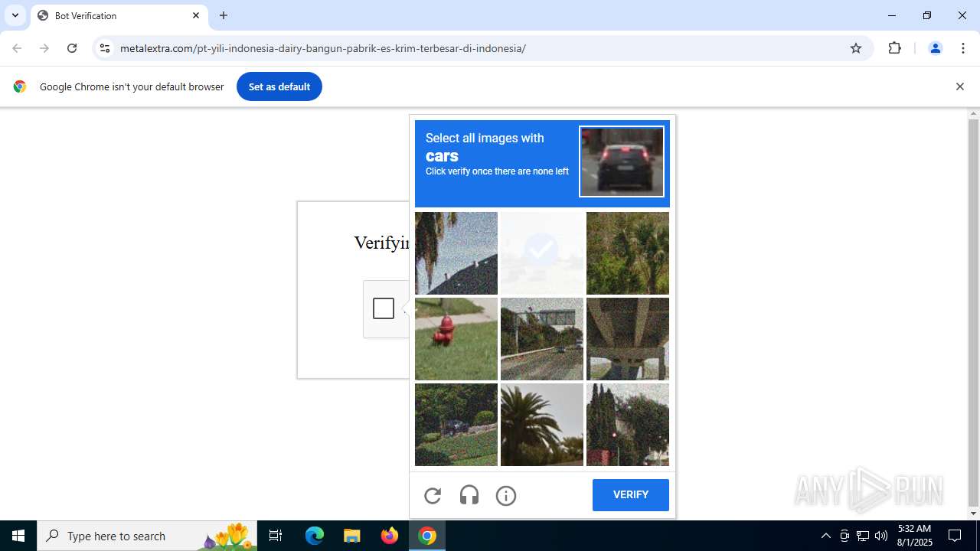Switch to Bot Verification tab
Screen dimensions: 980x551
point(119,15)
